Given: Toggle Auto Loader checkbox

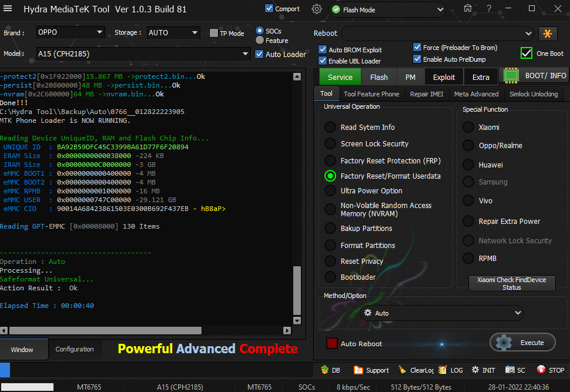Looking at the screenshot, I should pos(259,54).
